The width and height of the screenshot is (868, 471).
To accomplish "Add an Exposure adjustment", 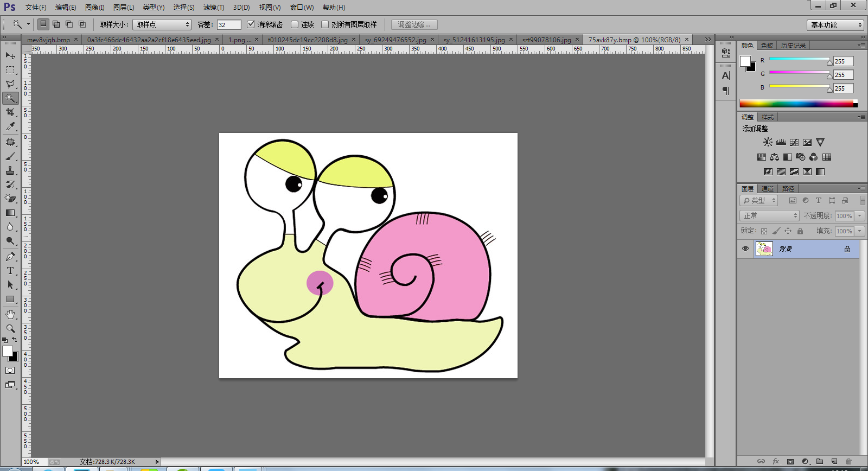I will point(807,142).
